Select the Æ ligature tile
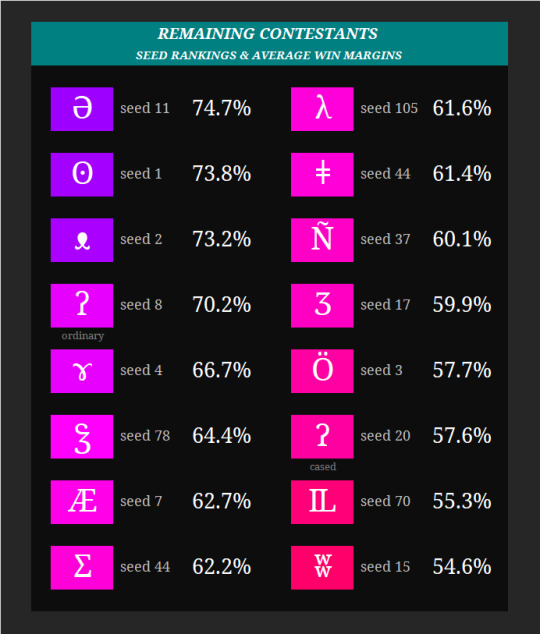The height and width of the screenshot is (634, 540). (x=82, y=502)
